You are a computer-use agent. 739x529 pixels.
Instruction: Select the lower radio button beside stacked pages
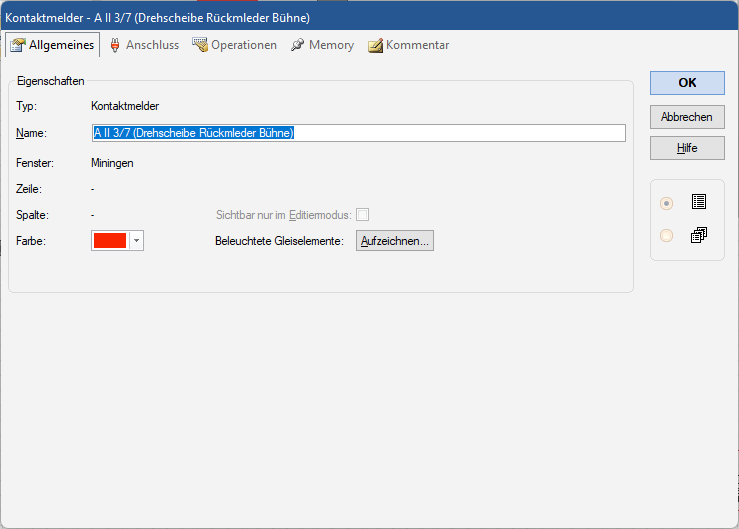pyautogui.click(x=667, y=236)
